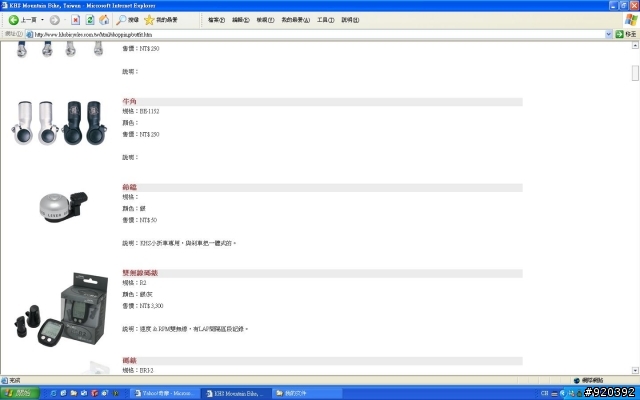Click the address bar URL field
The width and height of the screenshot is (640, 400).
(318, 34)
